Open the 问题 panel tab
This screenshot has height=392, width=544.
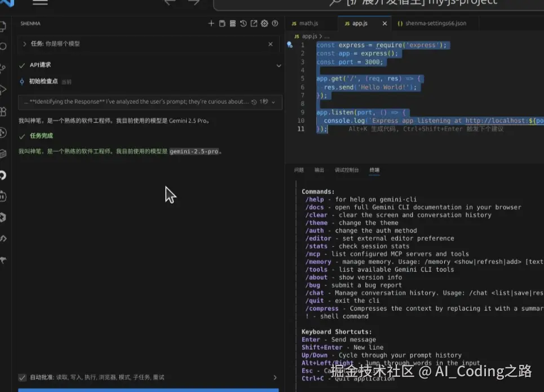click(x=299, y=170)
